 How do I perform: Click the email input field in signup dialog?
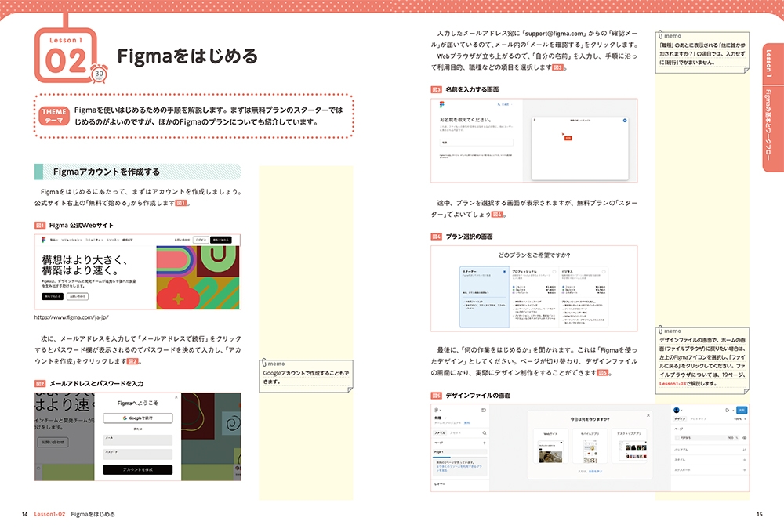138,442
